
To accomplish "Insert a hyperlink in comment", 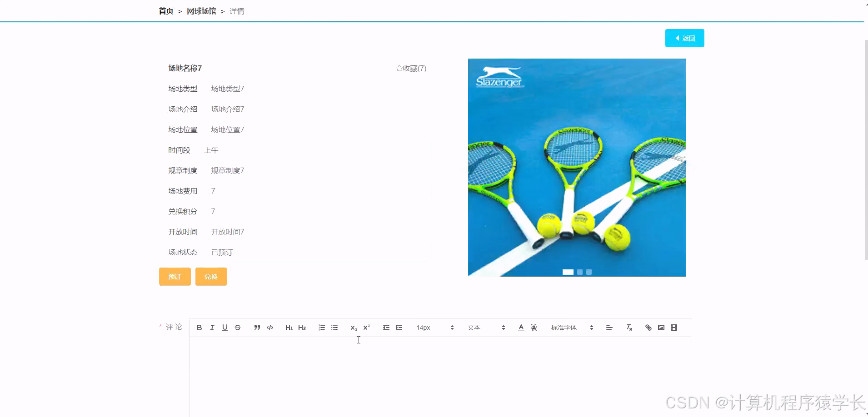I will [649, 328].
